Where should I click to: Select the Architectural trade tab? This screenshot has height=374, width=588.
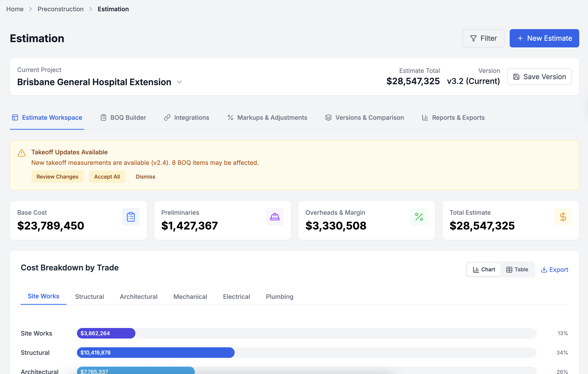(x=138, y=297)
